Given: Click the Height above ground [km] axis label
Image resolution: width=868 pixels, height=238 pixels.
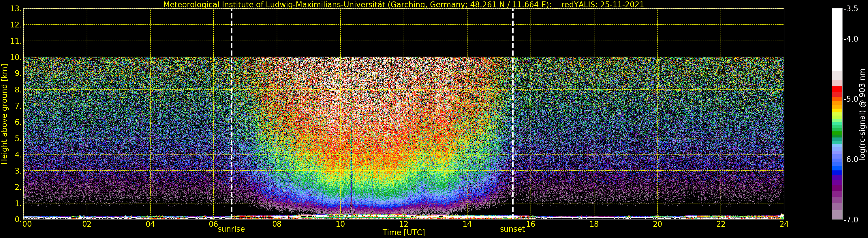Looking at the screenshot, I should point(4,114).
